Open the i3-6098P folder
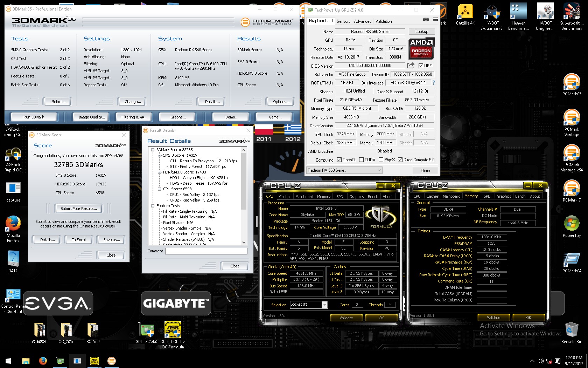This screenshot has width=588, height=368. click(40, 333)
